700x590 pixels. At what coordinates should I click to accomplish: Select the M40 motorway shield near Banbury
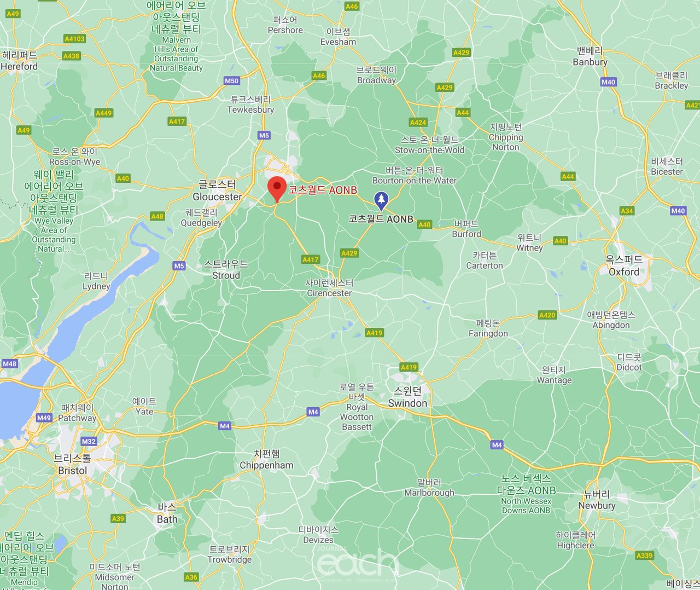click(608, 82)
